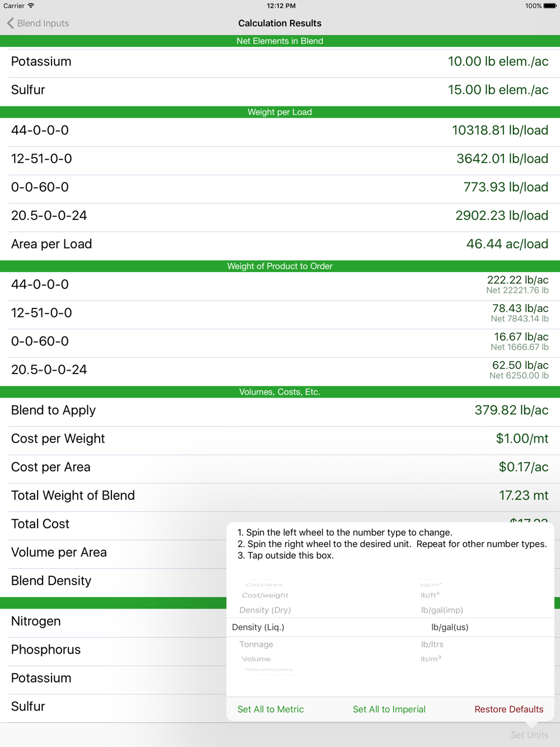The width and height of the screenshot is (560, 747).
Task: Tap 379.82 lb/ac value
Action: [x=511, y=410]
